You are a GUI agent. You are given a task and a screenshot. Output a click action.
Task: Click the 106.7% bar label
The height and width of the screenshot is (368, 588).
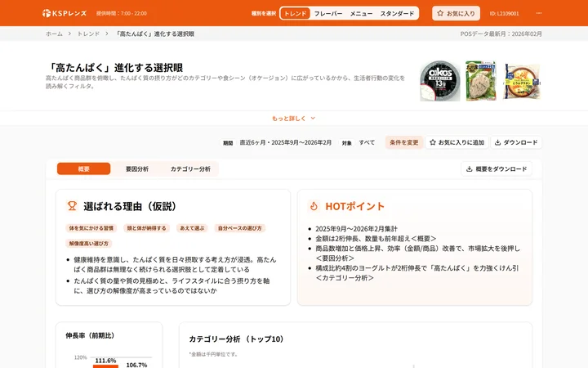tap(136, 365)
